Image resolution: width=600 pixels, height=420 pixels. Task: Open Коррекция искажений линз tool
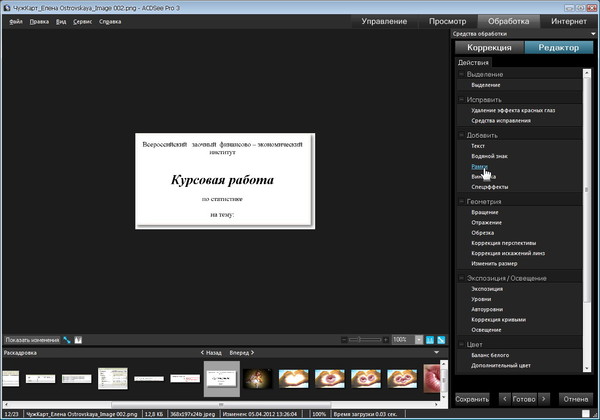(508, 253)
